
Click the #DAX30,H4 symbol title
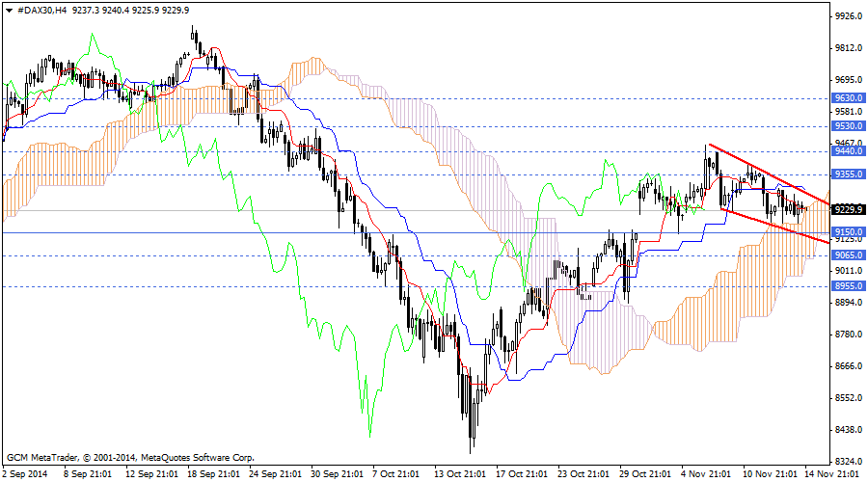(42, 10)
